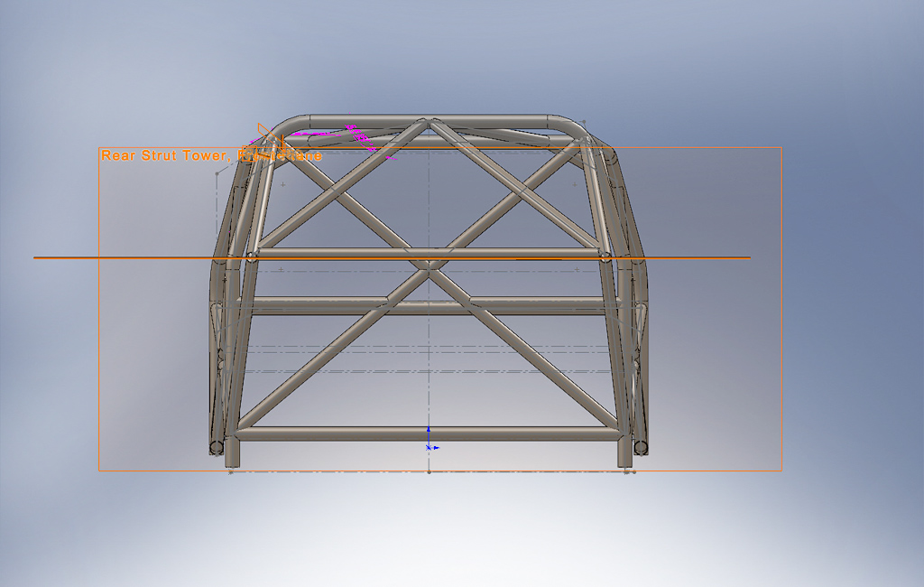
Task: Click the center intersection of the X-braces
Action: 430,265
